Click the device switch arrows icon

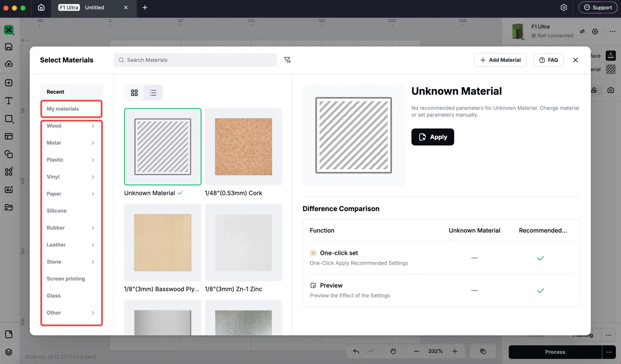click(x=582, y=31)
